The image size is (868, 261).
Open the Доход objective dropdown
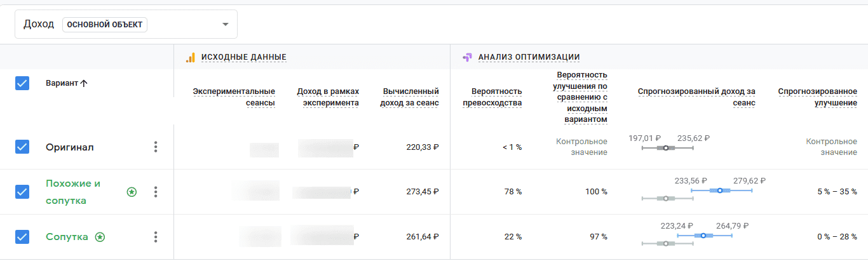point(126,24)
